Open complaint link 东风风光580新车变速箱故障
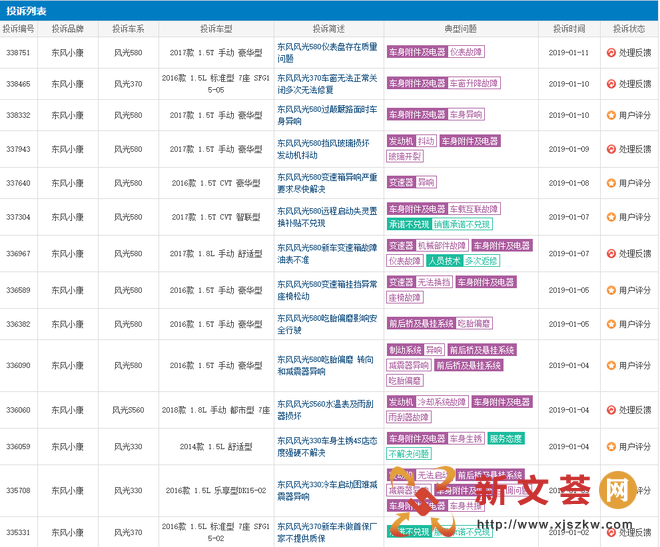660x547 pixels. tap(327, 254)
